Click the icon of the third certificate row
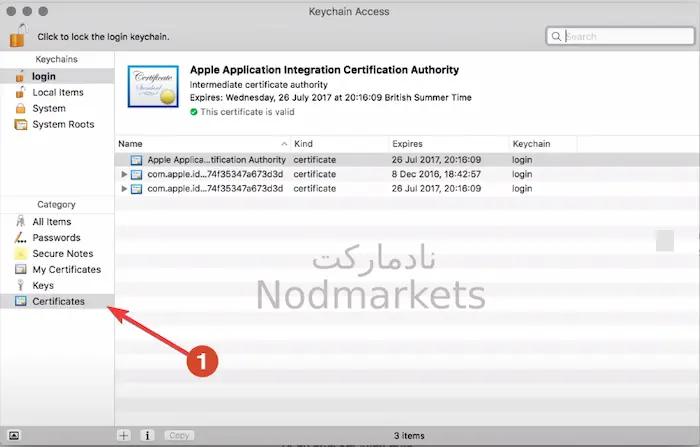700x447 pixels. point(136,188)
